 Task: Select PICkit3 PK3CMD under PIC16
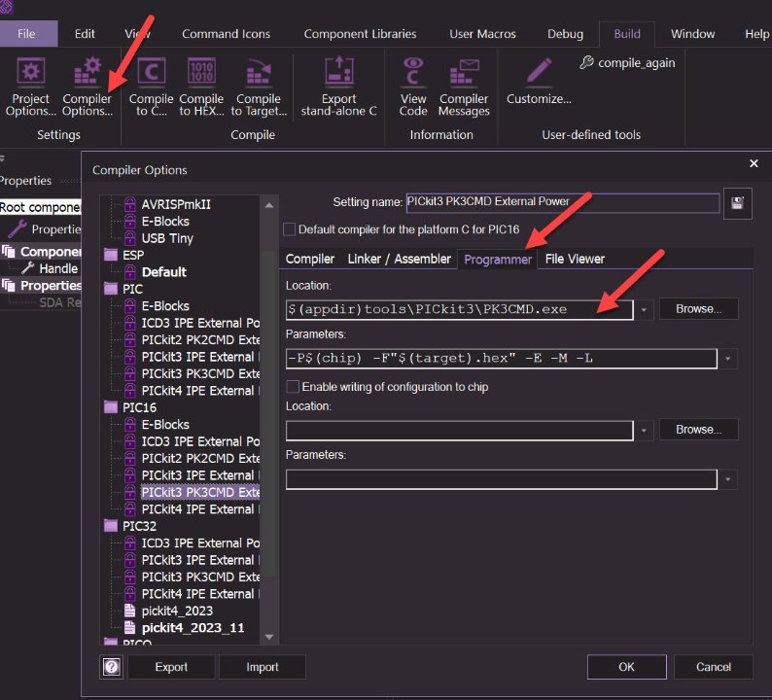pos(200,492)
